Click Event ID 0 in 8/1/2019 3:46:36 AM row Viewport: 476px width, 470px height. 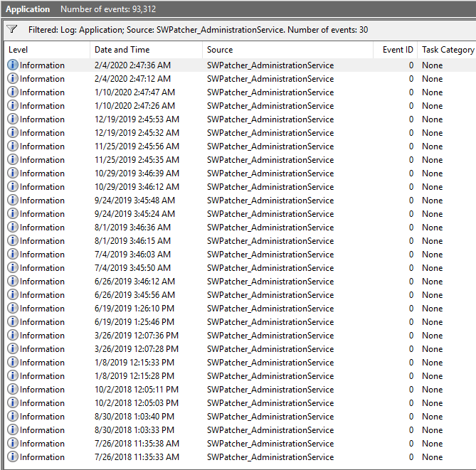click(411, 228)
